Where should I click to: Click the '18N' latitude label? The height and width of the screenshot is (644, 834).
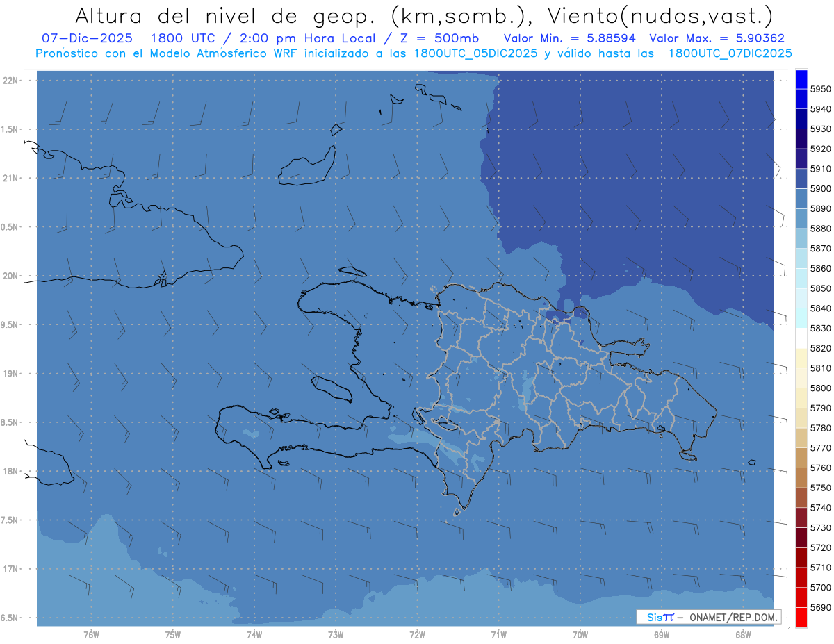coord(11,472)
